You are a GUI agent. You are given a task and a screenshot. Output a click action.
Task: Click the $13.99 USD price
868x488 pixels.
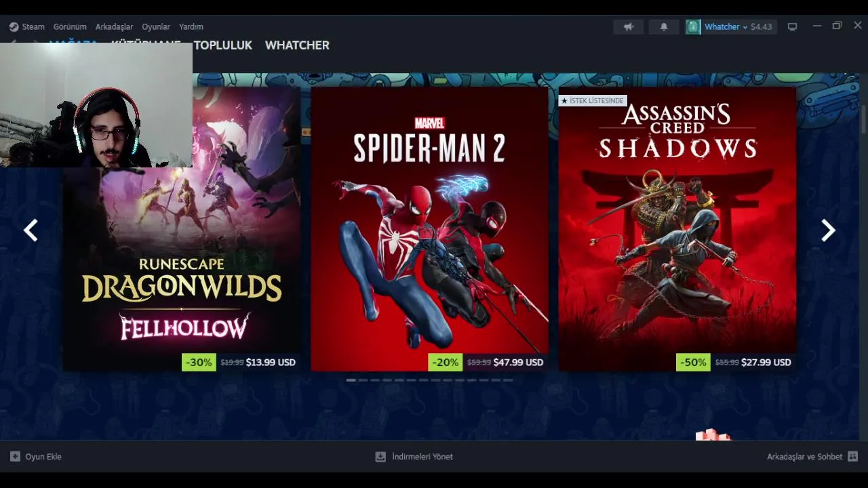[x=271, y=363]
